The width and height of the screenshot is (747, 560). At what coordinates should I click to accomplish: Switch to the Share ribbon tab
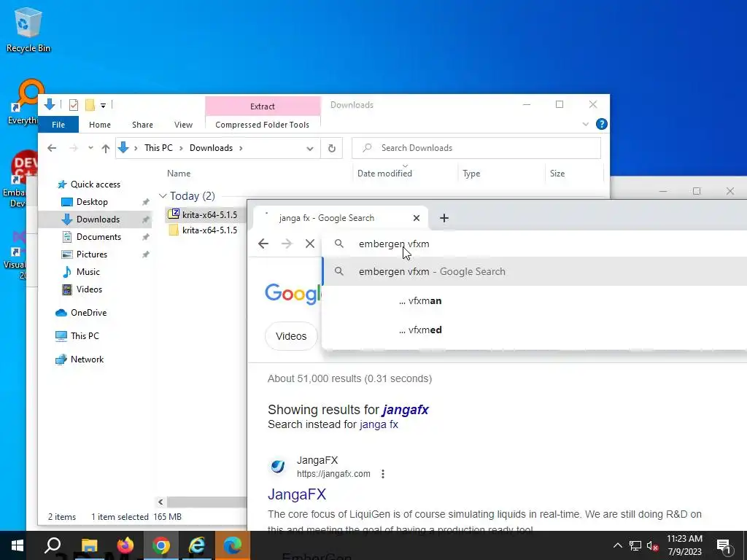click(x=142, y=125)
